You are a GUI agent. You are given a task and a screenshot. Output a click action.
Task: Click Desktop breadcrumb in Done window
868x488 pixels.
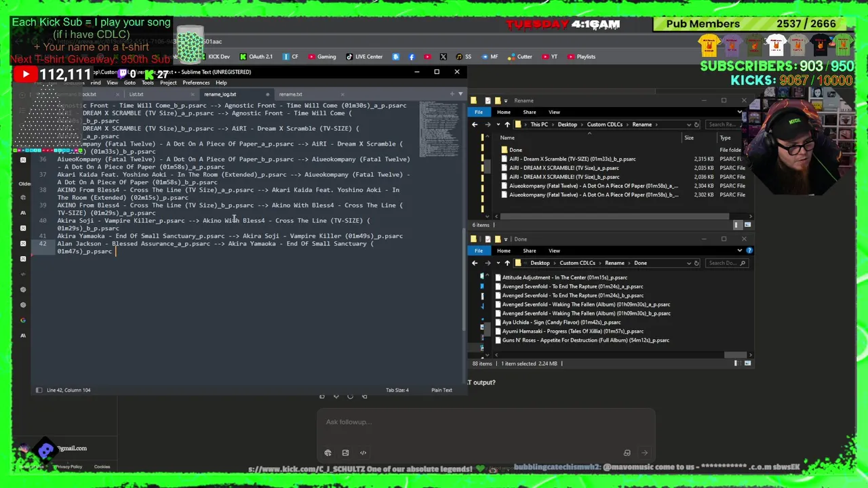click(x=540, y=263)
